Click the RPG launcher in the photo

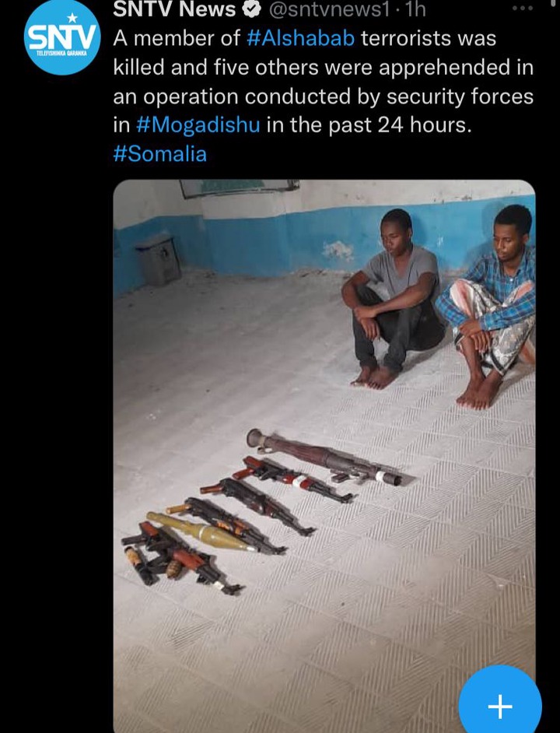pyautogui.click(x=324, y=458)
